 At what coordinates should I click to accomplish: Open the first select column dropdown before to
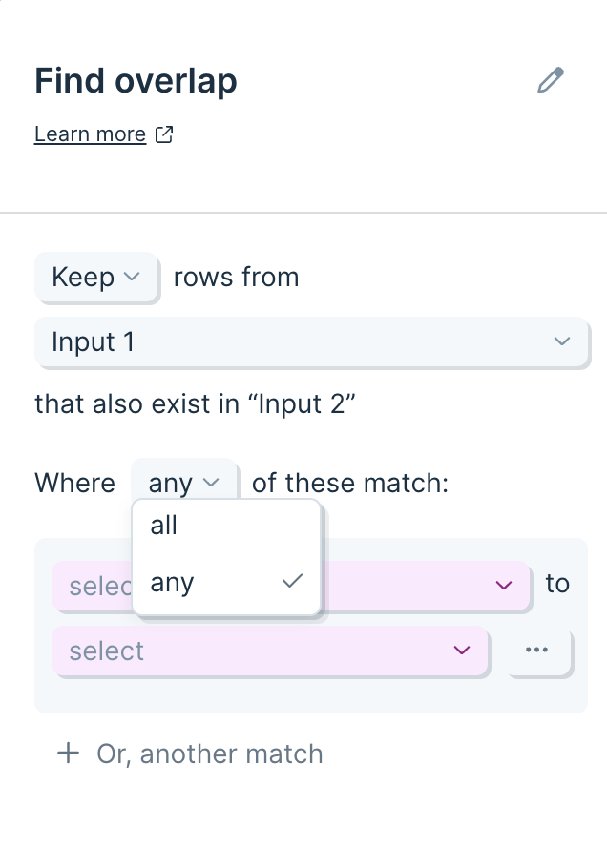(291, 586)
